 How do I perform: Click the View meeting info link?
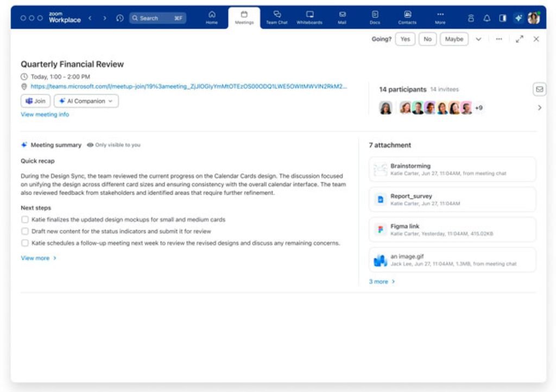(45, 115)
